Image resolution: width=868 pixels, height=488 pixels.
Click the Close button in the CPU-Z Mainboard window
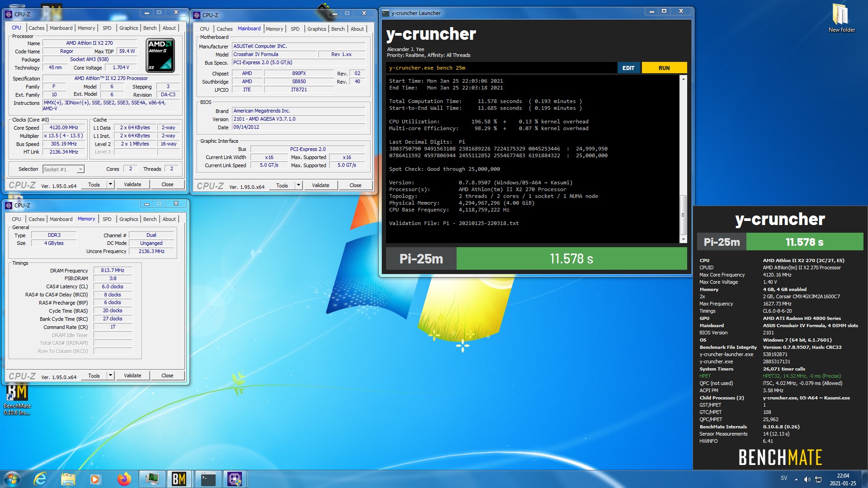(x=355, y=185)
